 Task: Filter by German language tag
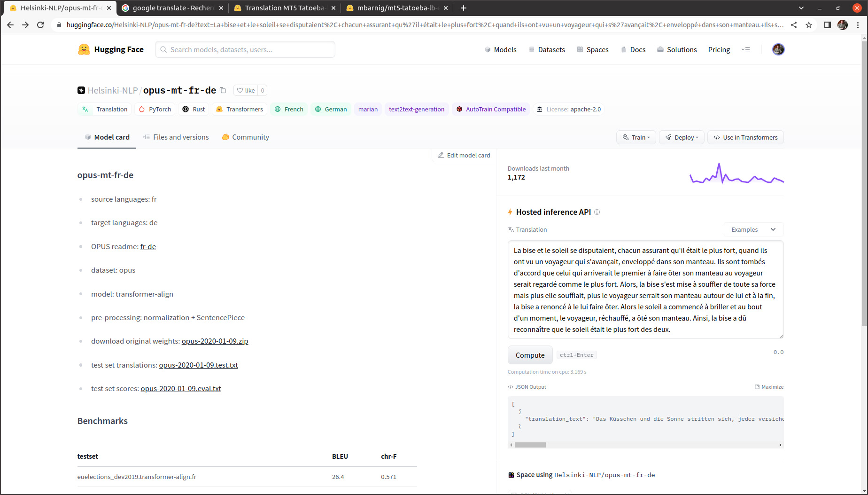tap(331, 109)
